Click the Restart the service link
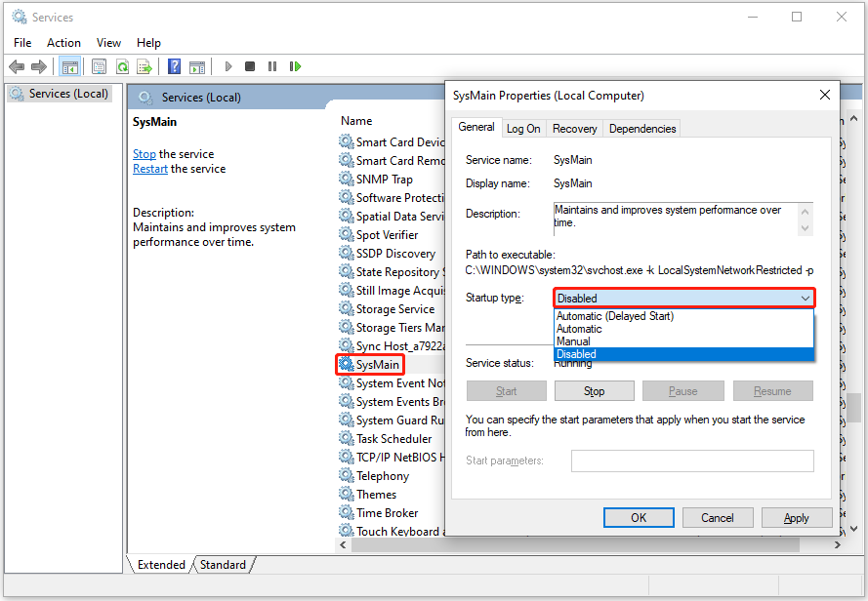868x601 pixels. pos(150,169)
